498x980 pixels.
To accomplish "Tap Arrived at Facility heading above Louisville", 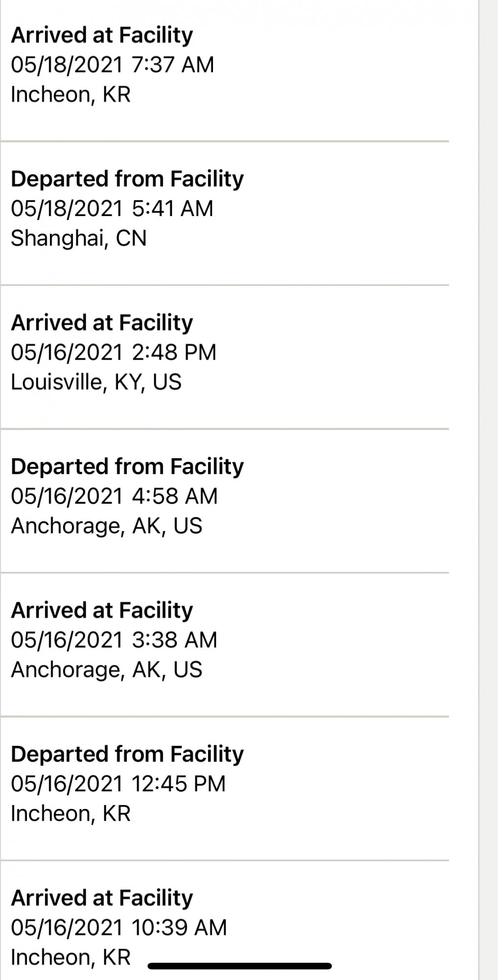I will [102, 323].
